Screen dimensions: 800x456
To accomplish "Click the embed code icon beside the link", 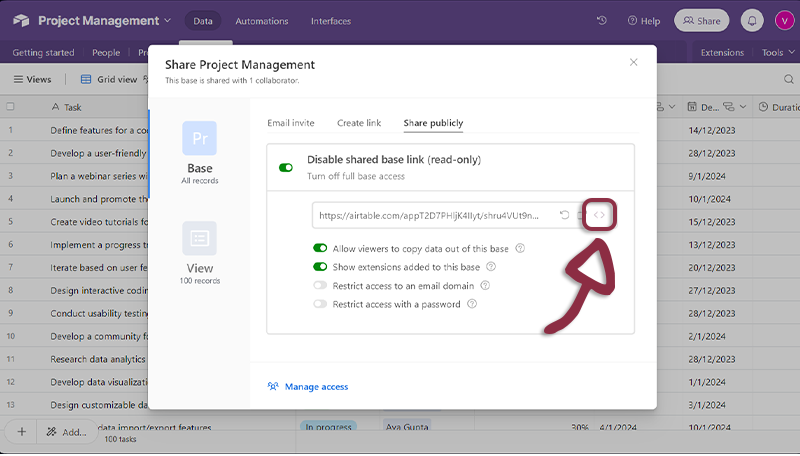I will [x=599, y=215].
